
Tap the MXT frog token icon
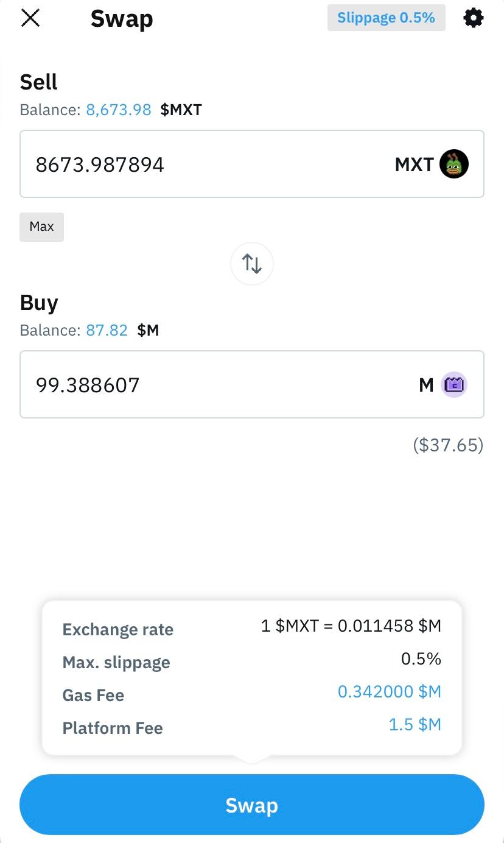click(x=454, y=164)
